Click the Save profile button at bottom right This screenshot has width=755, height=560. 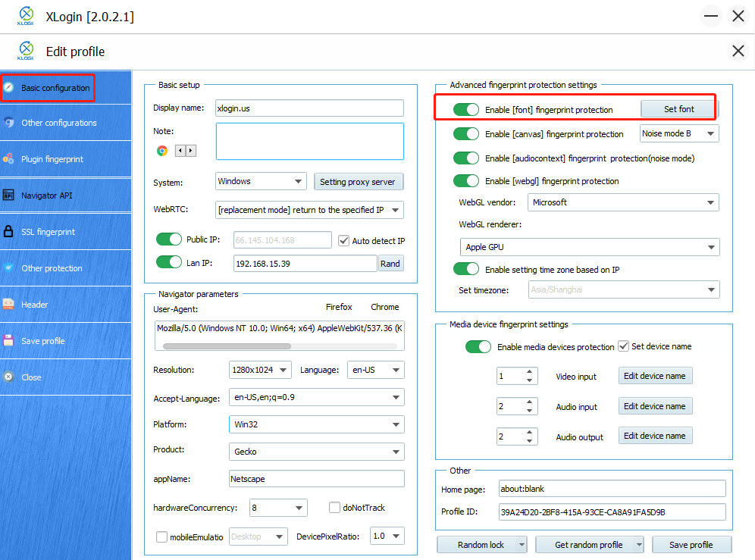tap(691, 545)
